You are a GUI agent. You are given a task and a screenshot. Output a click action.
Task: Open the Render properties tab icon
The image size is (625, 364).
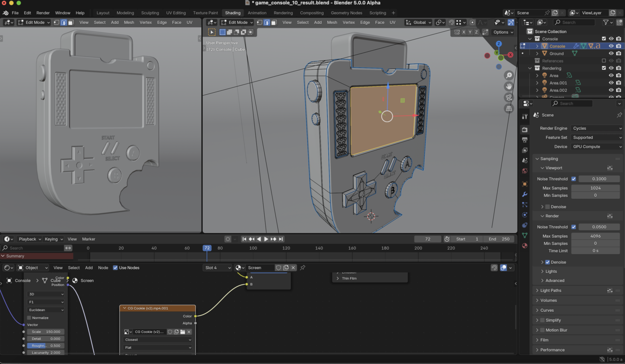[x=524, y=130]
